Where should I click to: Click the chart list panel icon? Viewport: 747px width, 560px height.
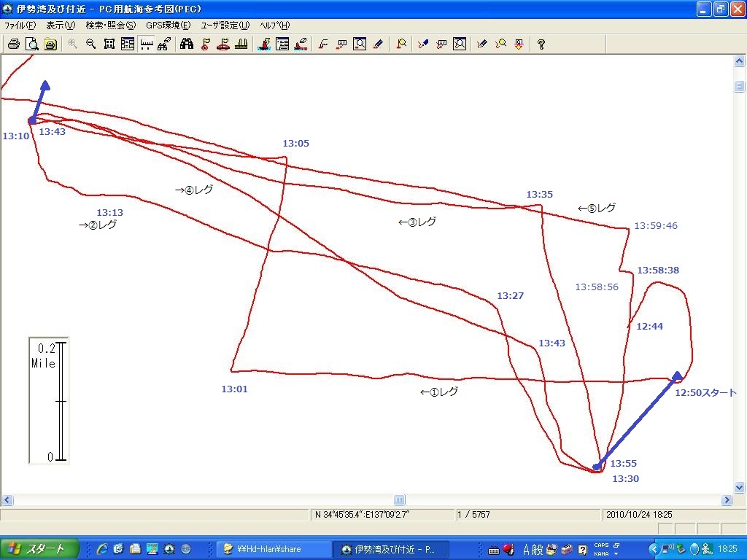[127, 44]
